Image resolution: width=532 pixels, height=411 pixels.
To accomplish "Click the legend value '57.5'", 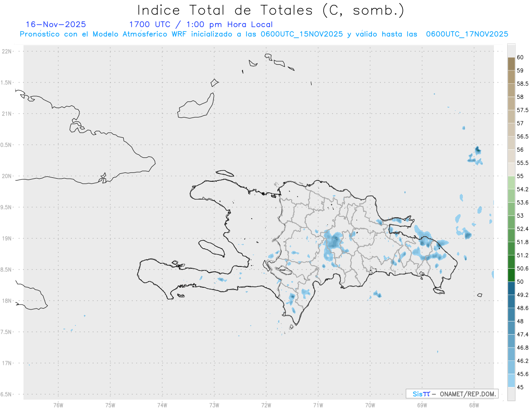I will coord(522,110).
